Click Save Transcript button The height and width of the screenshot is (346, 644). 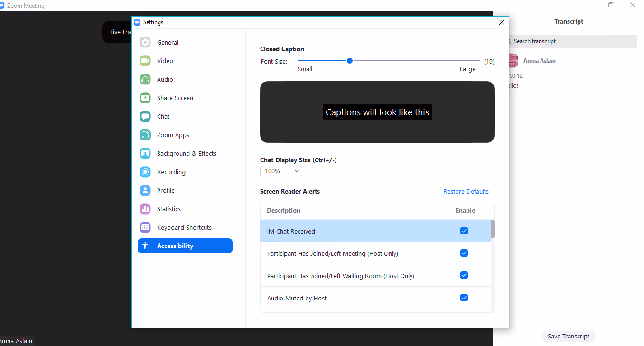pyautogui.click(x=569, y=336)
